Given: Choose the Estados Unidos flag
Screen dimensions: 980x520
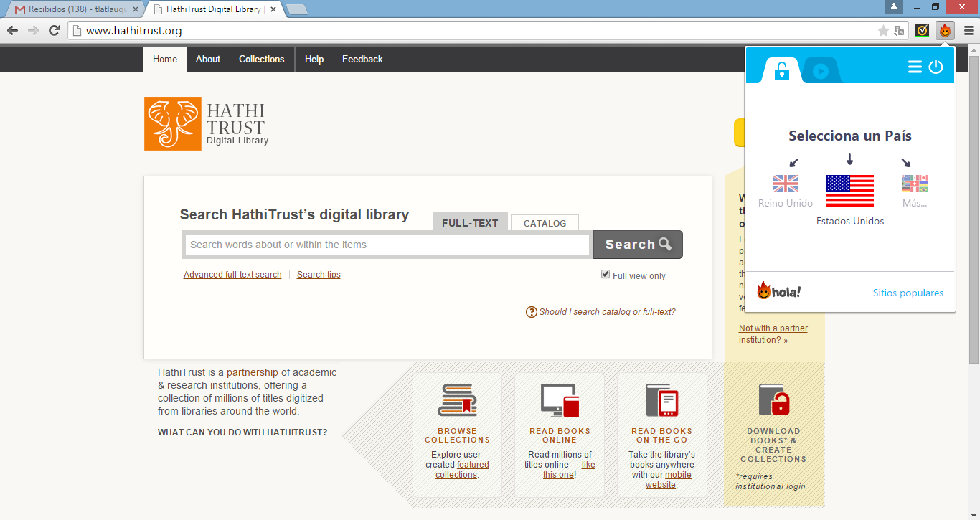Looking at the screenshot, I should (x=850, y=190).
